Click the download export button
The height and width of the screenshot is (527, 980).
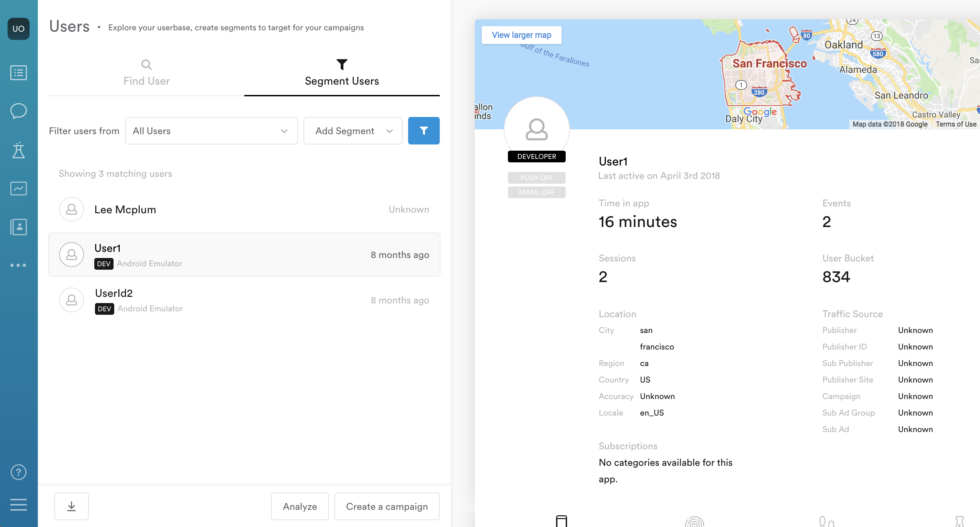coord(72,506)
